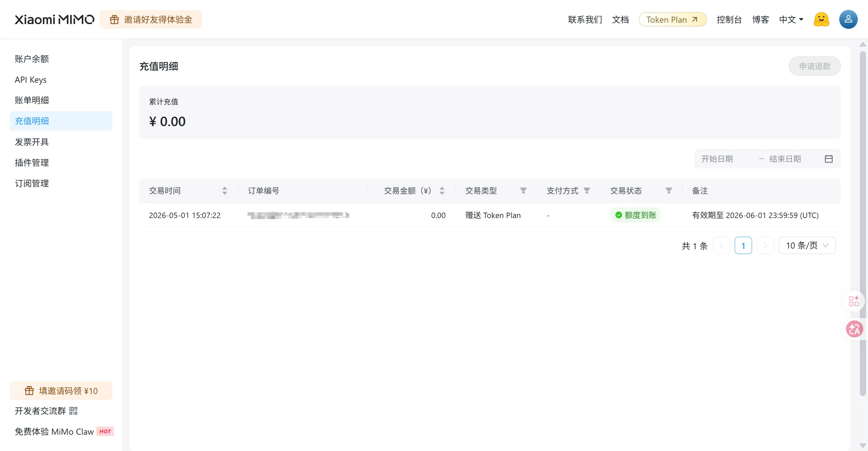Click the 邀请好友得体验金 button
This screenshot has height=451, width=868.
(x=151, y=20)
